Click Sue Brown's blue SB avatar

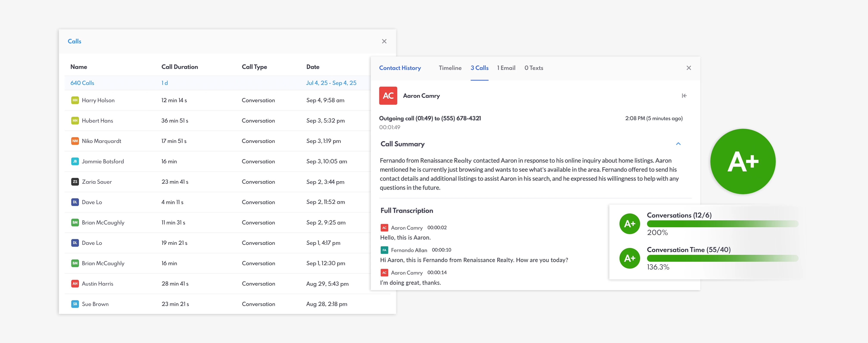pyautogui.click(x=75, y=304)
